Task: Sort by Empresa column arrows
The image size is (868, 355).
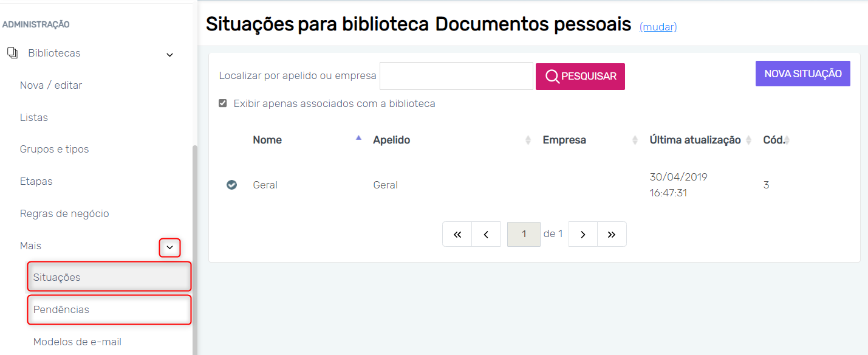Action: pyautogui.click(x=635, y=140)
